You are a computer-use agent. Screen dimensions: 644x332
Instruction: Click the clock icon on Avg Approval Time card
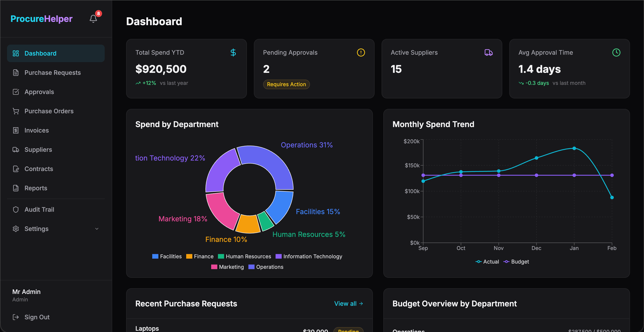(x=616, y=52)
